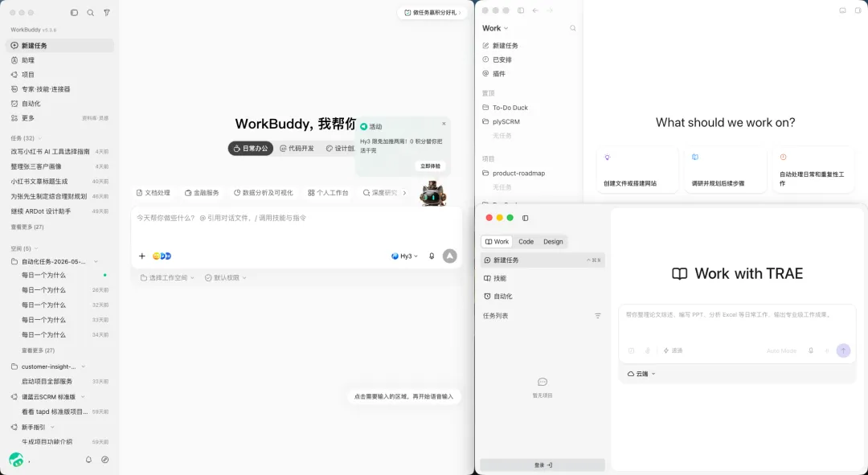Viewport: 868px width, 475px height.
Task: Filter the TRAE 任务列表
Action: coord(598,316)
